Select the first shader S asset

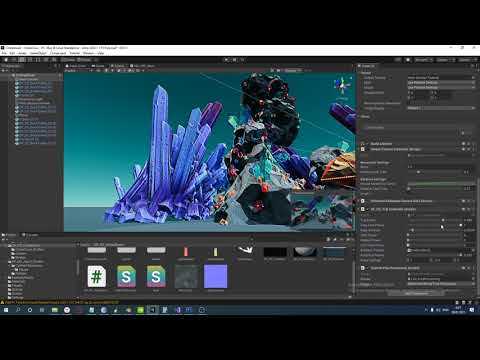[126, 277]
